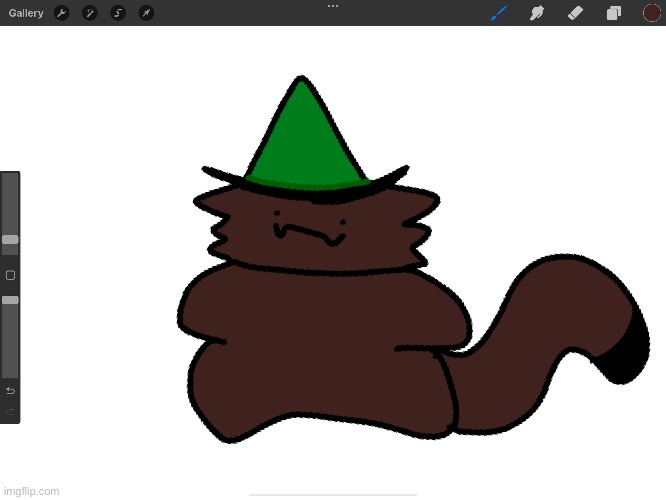Screen dimensions: 666x500
Task: Tap the green hat on canvas
Action: (300, 140)
